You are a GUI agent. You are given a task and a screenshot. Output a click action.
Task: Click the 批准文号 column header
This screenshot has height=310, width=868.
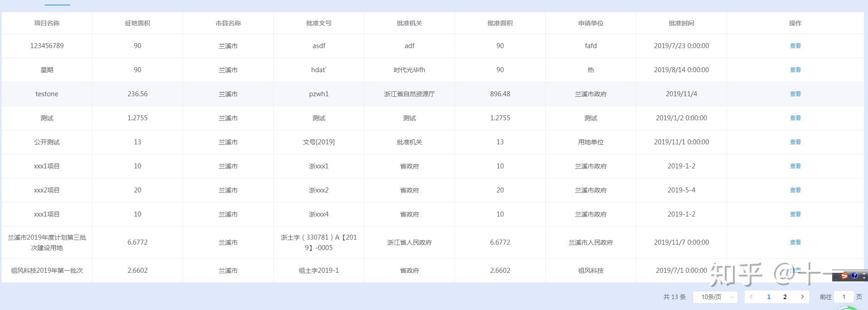(319, 23)
